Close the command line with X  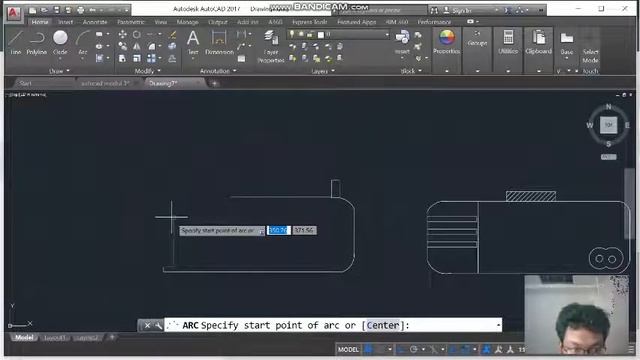(x=147, y=325)
